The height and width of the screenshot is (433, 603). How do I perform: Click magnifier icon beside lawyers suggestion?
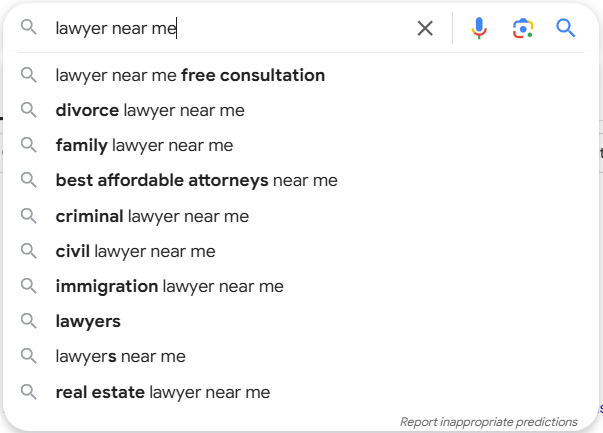pyautogui.click(x=29, y=321)
